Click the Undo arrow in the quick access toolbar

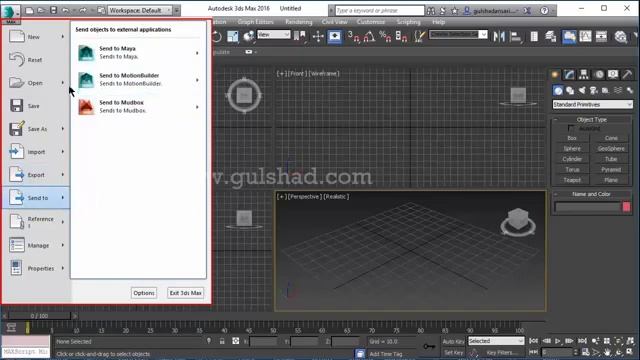[65, 10]
